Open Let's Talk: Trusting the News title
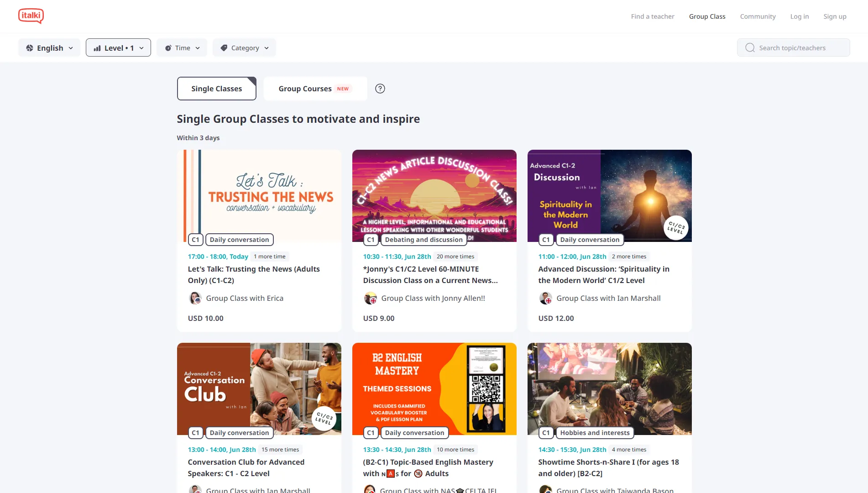Image resolution: width=868 pixels, height=493 pixels. (x=254, y=275)
